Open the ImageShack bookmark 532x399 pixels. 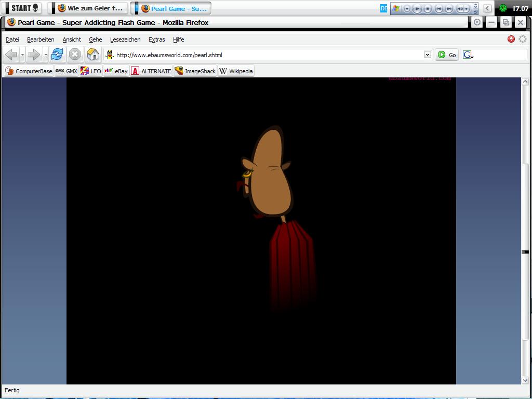[x=195, y=71]
